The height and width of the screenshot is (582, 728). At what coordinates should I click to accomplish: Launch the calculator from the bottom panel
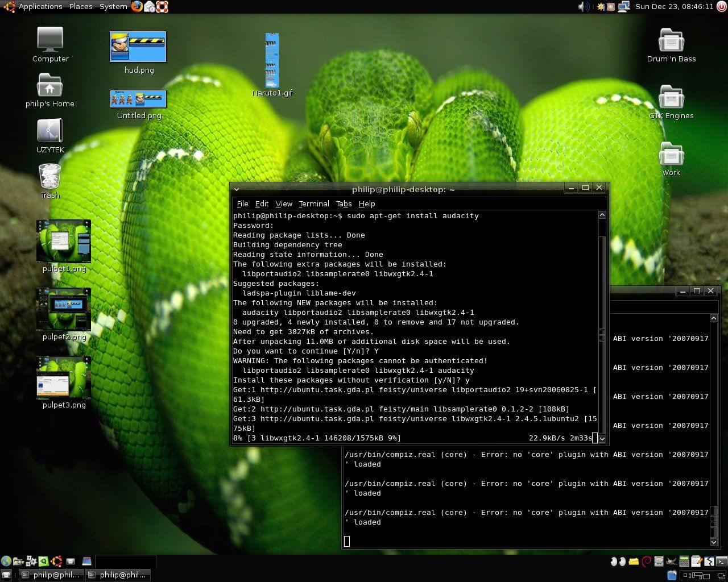pyautogui.click(x=684, y=562)
